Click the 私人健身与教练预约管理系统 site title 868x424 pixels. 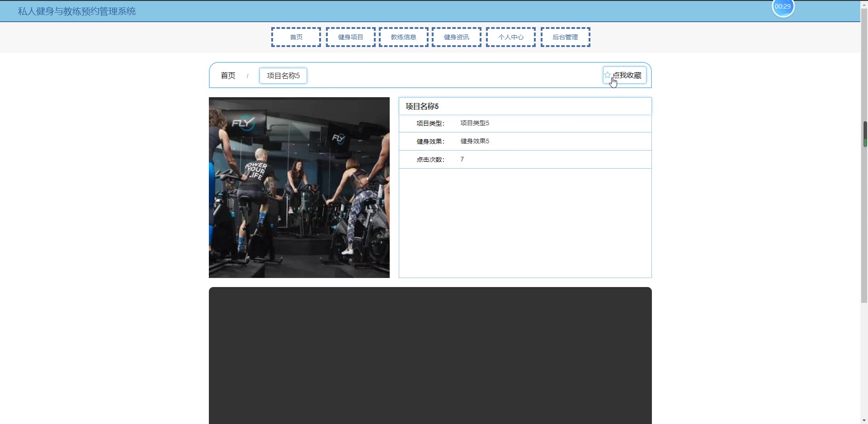tap(77, 11)
